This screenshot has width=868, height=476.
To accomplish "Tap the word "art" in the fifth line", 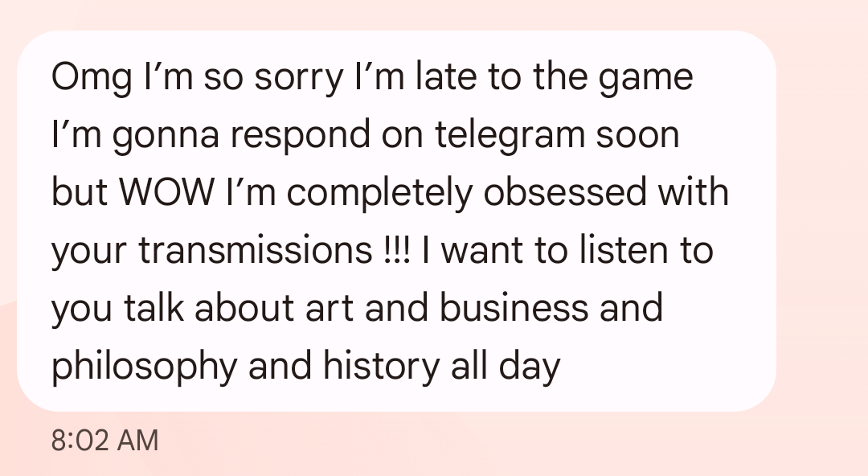I will [x=330, y=309].
